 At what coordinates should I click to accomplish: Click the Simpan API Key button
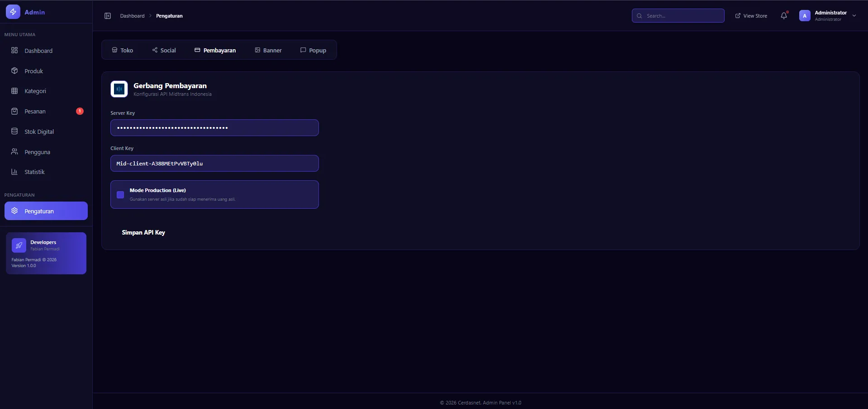coord(143,233)
